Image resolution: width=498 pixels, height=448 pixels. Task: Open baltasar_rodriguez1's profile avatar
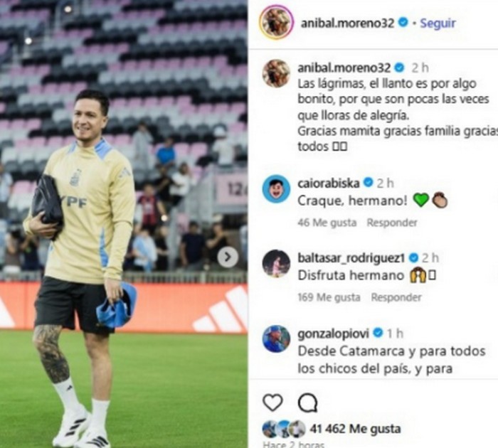coord(276,264)
